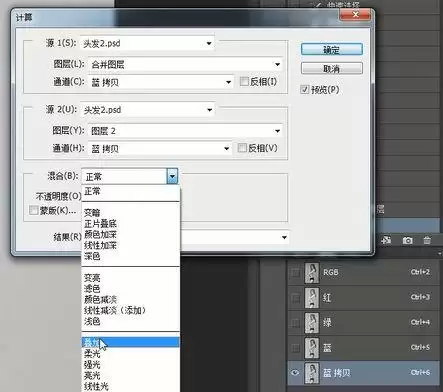
Task: Enable the 蒙版(K) mask checkbox
Action: click(33, 210)
